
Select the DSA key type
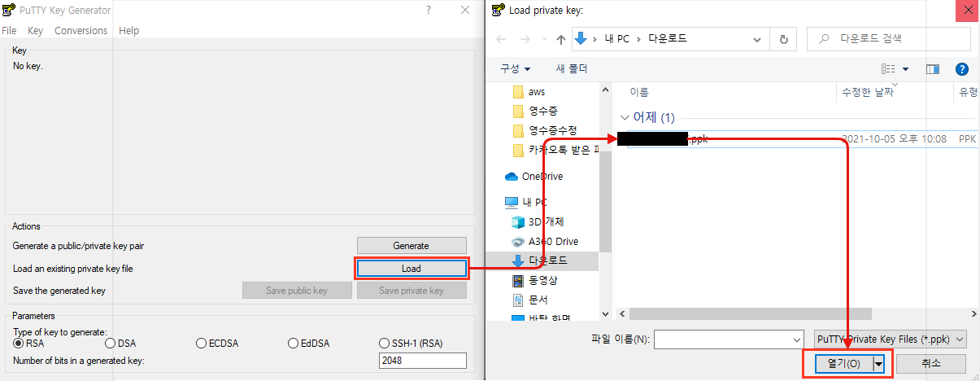pyautogui.click(x=120, y=344)
